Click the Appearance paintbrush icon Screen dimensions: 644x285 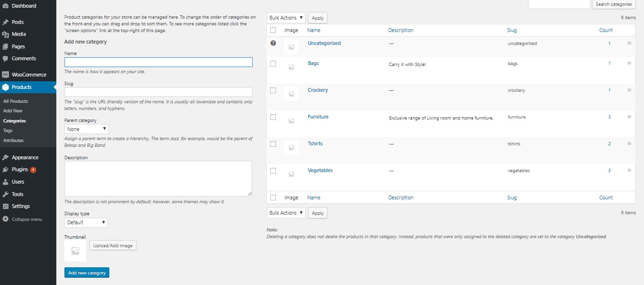click(5, 157)
